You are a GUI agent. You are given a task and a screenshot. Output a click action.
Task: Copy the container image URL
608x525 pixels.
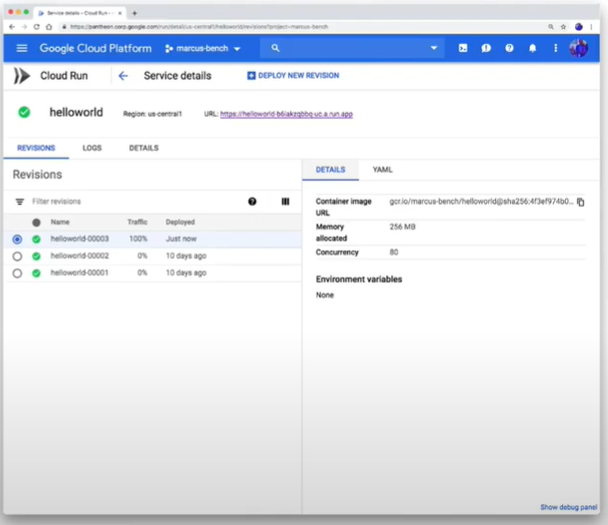(580, 202)
